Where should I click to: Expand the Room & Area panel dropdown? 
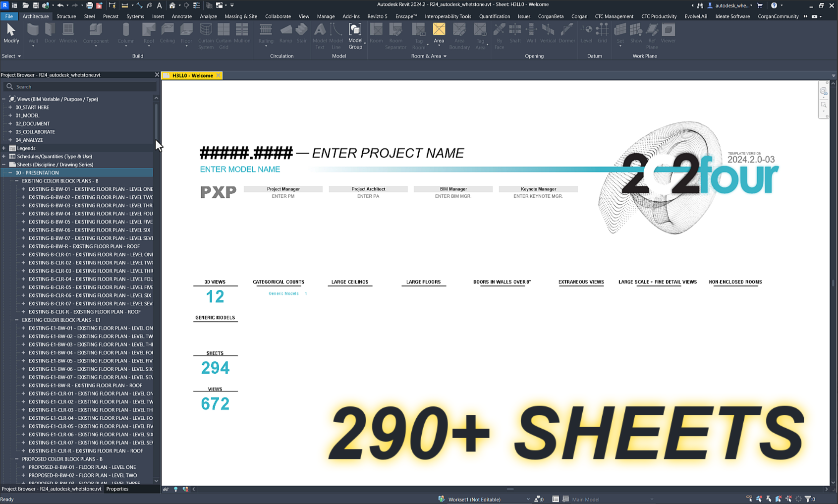(x=429, y=56)
